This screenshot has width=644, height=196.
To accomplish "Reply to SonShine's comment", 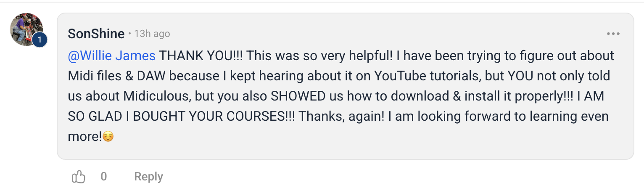I will [148, 177].
